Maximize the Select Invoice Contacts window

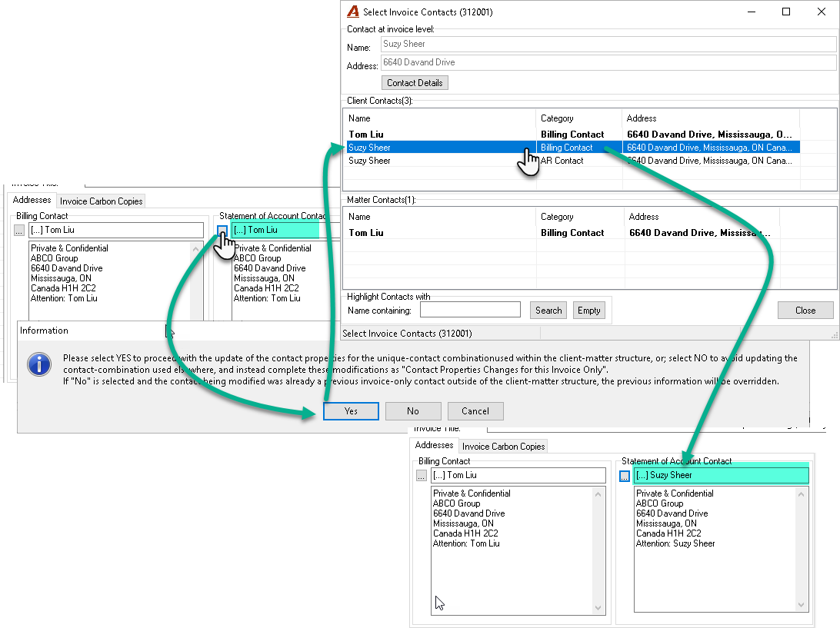786,12
